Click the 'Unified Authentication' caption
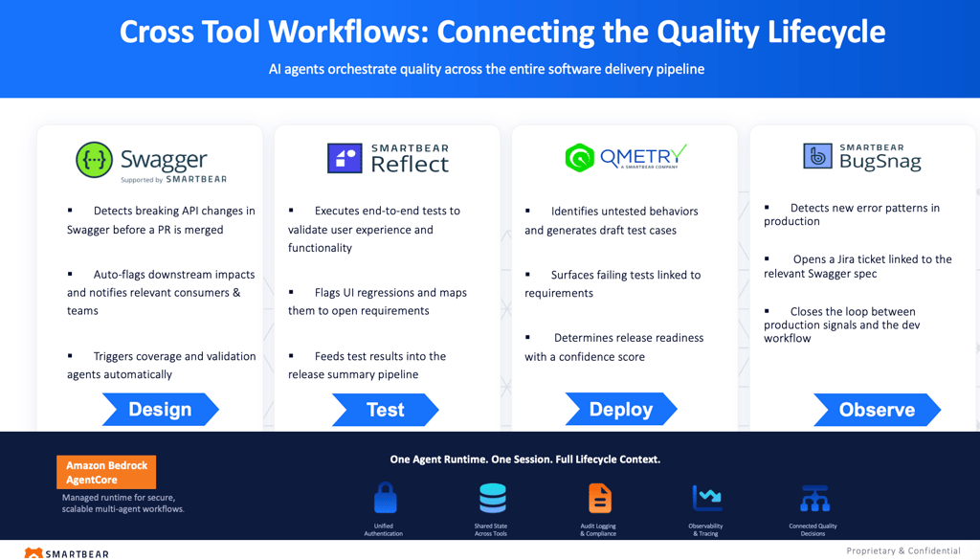The height and width of the screenshot is (560, 980). pyautogui.click(x=384, y=530)
